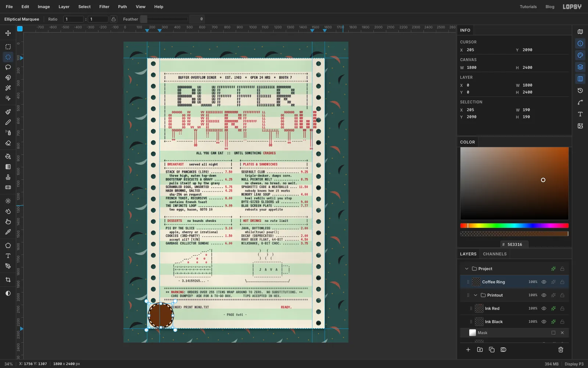Image resolution: width=588 pixels, height=368 pixels.
Task: Select the Magic Wand tool
Action: 8,88
